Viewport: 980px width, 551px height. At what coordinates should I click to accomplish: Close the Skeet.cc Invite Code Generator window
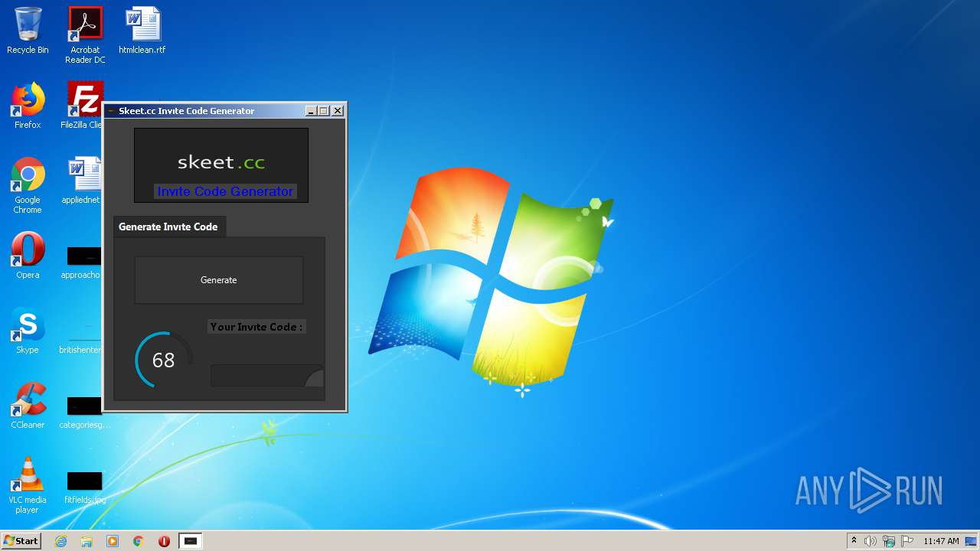tap(338, 111)
